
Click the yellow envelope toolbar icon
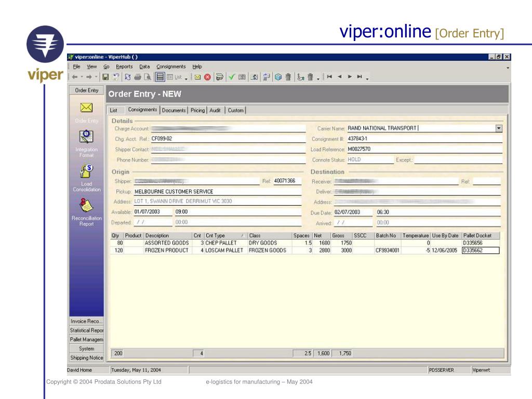(197, 77)
